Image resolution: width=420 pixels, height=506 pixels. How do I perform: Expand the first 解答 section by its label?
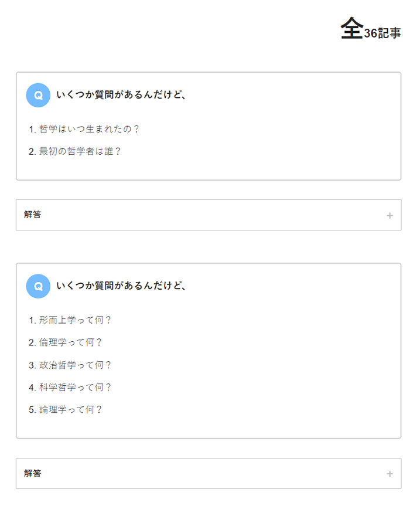tap(33, 215)
